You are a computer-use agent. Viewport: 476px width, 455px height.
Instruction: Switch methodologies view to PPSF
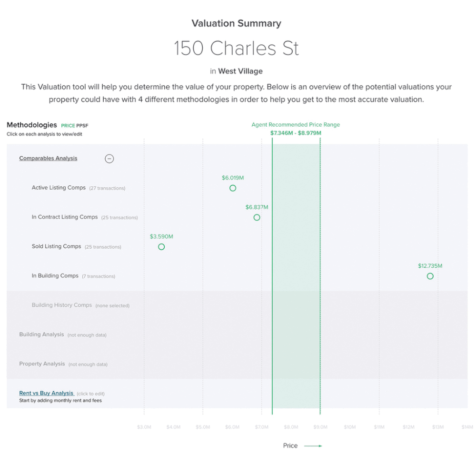click(x=82, y=126)
